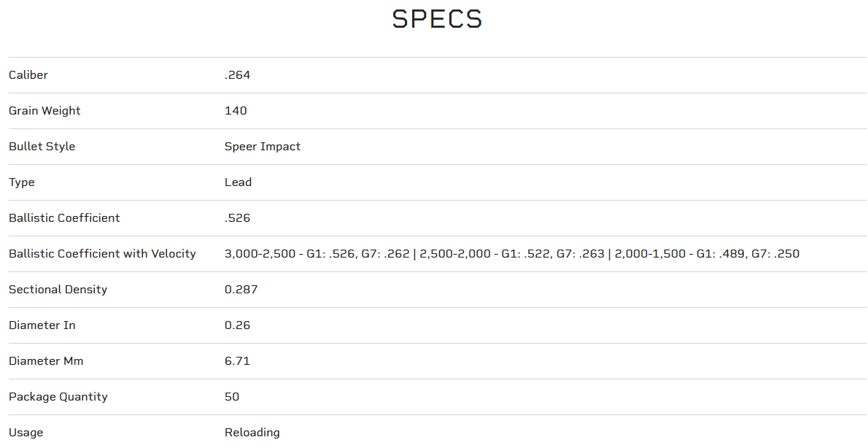868x448 pixels.
Task: Click the Diameter In label
Action: click(42, 325)
